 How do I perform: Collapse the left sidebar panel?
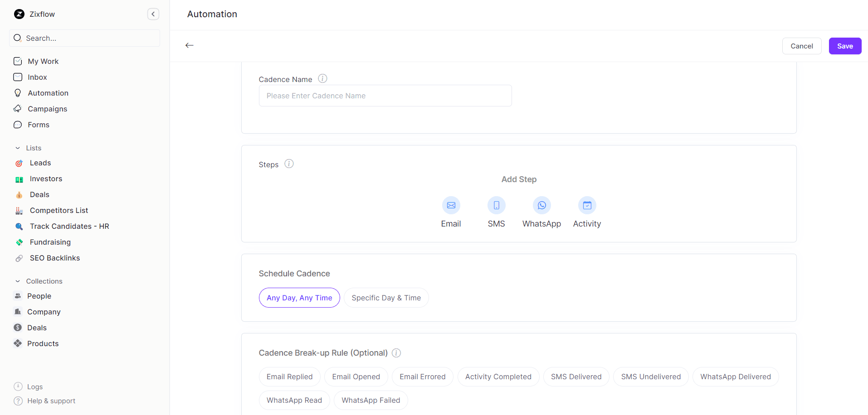tap(153, 14)
